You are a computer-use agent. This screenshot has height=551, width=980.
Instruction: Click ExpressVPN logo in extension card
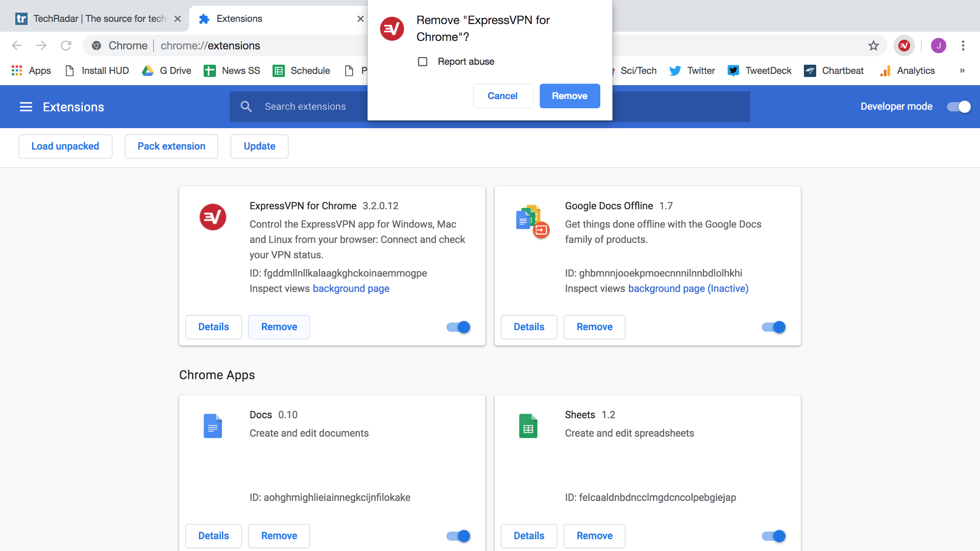pyautogui.click(x=213, y=217)
